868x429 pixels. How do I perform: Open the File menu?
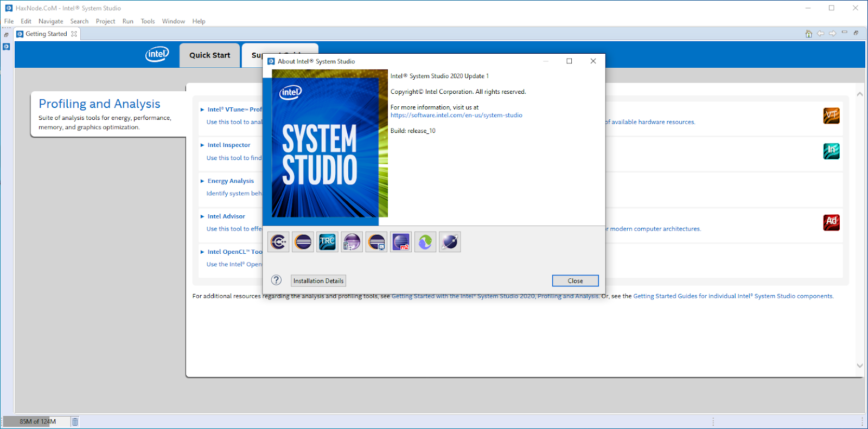coord(9,21)
